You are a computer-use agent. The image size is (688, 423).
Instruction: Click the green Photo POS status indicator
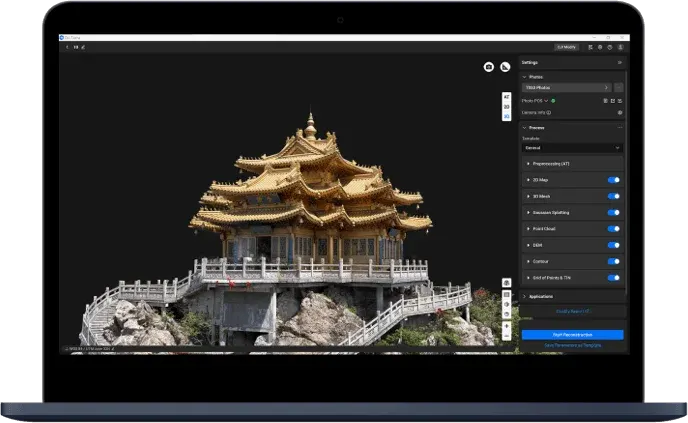click(553, 101)
